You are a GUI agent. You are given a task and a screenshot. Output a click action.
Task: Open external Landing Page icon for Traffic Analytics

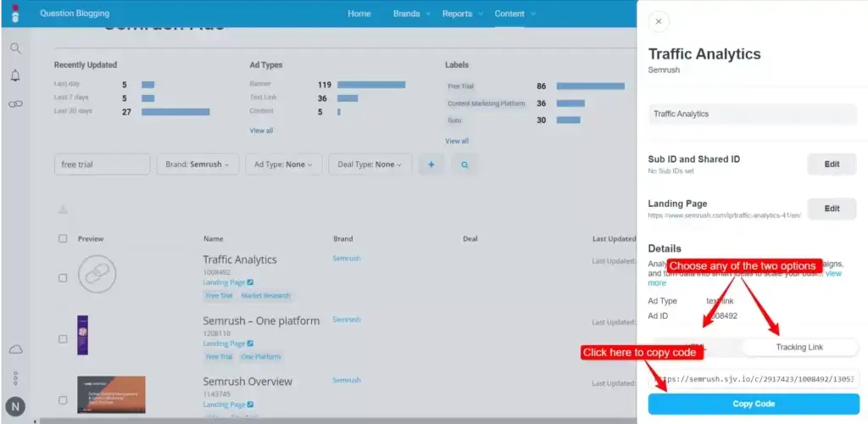click(250, 282)
